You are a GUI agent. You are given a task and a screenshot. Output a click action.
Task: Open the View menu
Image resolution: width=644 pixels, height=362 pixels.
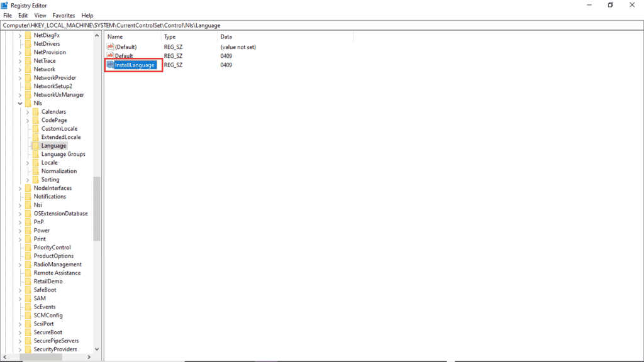click(40, 15)
